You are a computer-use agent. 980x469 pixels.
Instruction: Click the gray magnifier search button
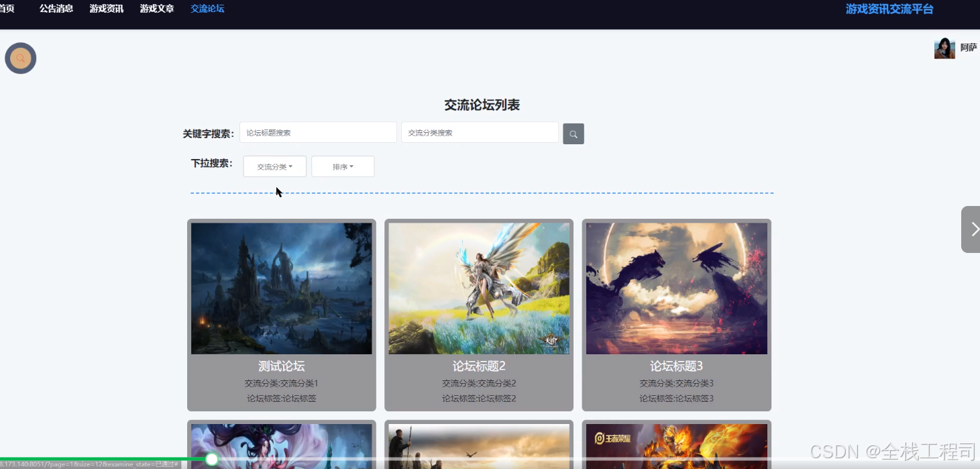click(574, 134)
